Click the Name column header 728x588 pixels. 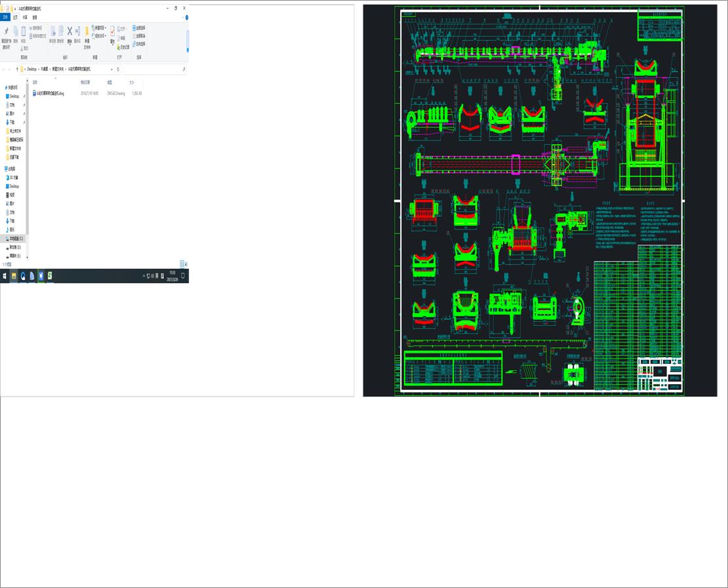[35, 82]
